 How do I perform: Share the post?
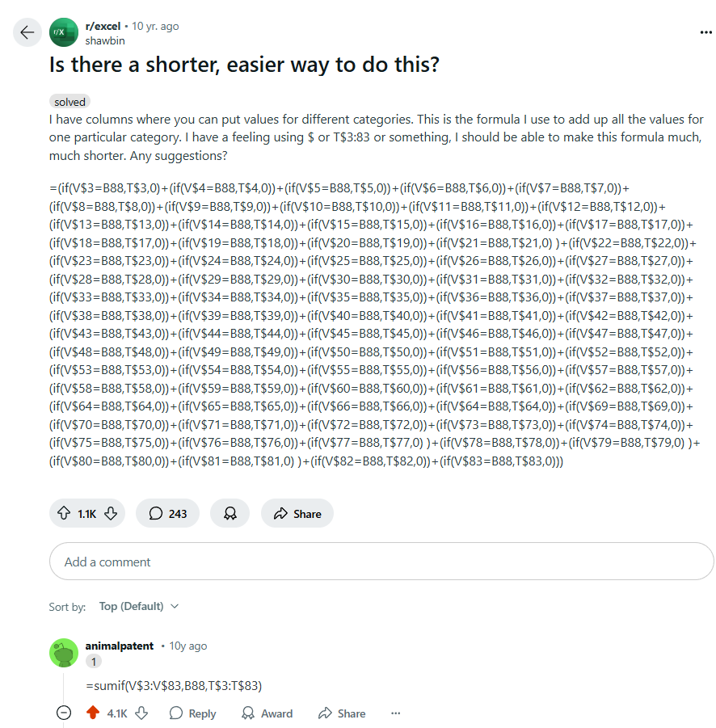click(297, 514)
